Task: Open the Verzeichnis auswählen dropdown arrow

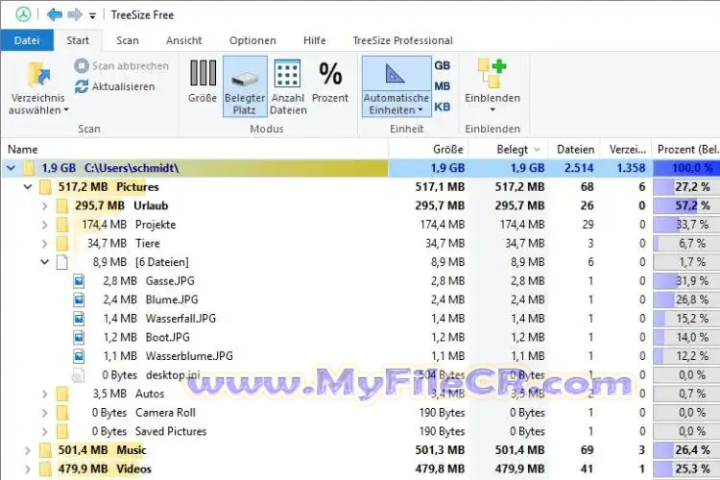Action: click(x=66, y=110)
